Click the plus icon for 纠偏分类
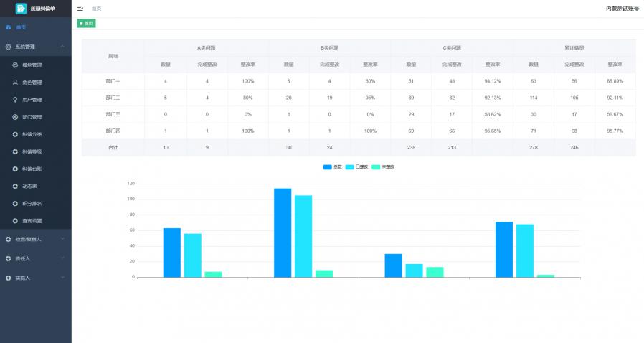 pyautogui.click(x=15, y=134)
